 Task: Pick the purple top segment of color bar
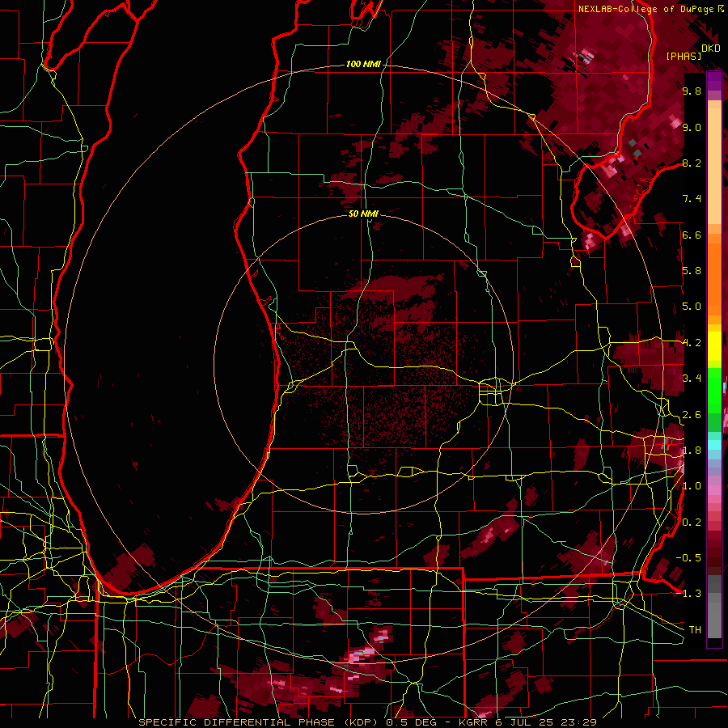(714, 81)
